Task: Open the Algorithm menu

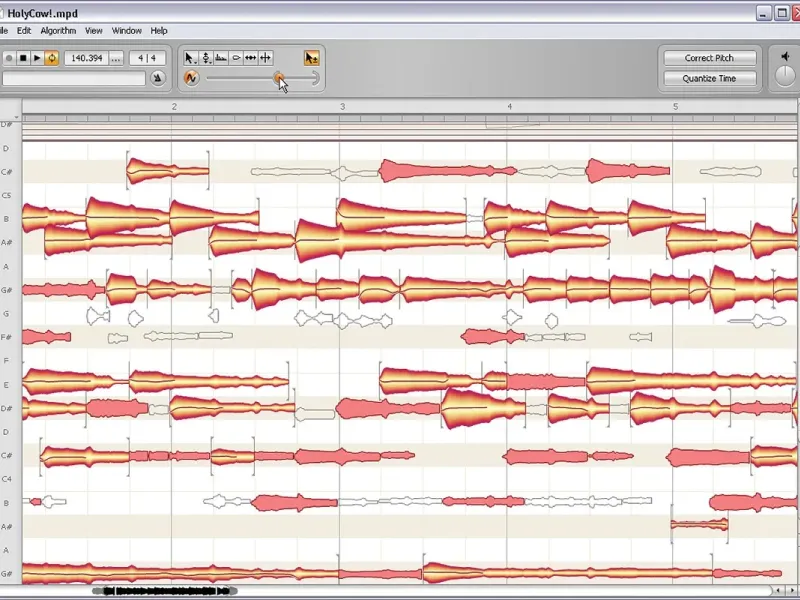Action: pos(58,31)
